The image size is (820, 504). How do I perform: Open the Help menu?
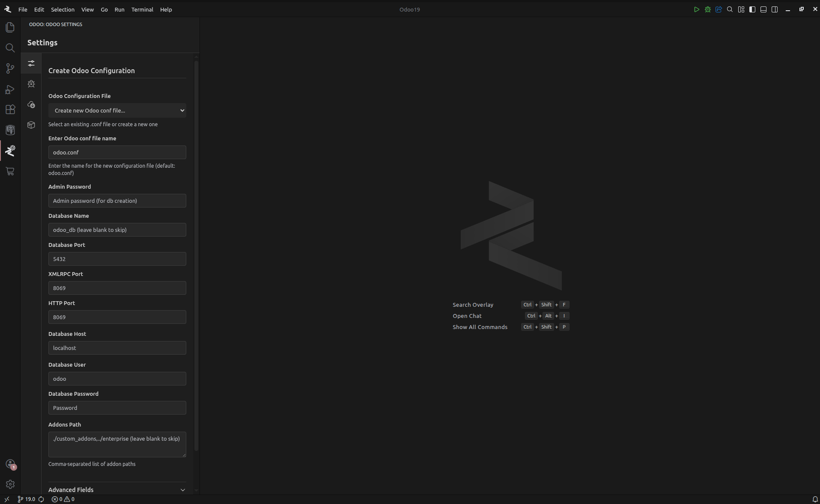[x=166, y=9]
